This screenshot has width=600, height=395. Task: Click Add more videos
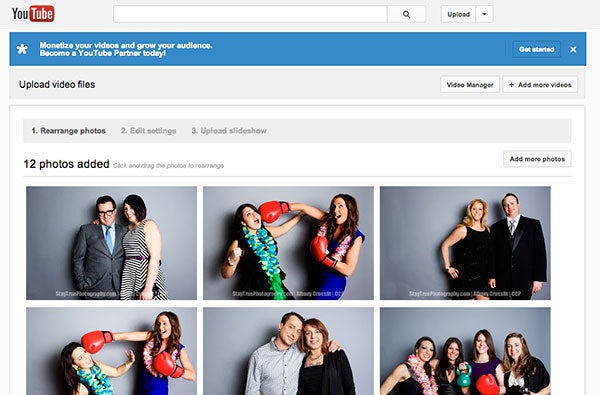point(540,85)
